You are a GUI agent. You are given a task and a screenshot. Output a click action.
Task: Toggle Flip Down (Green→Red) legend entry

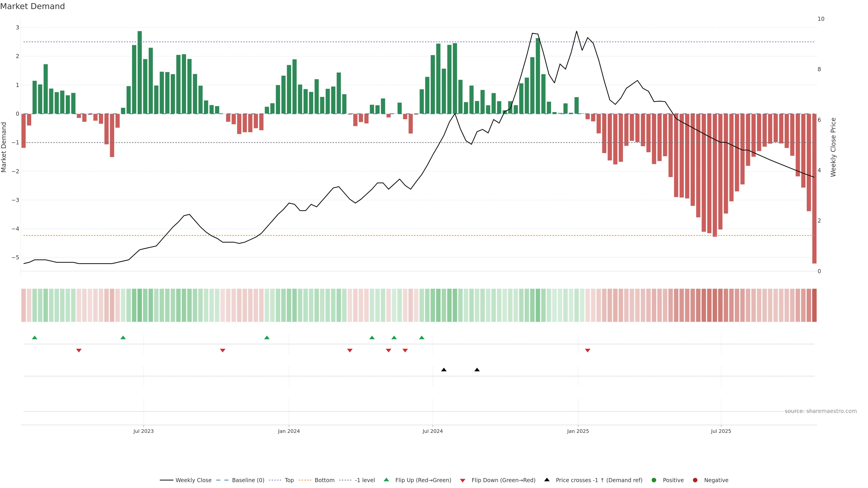[x=503, y=480]
